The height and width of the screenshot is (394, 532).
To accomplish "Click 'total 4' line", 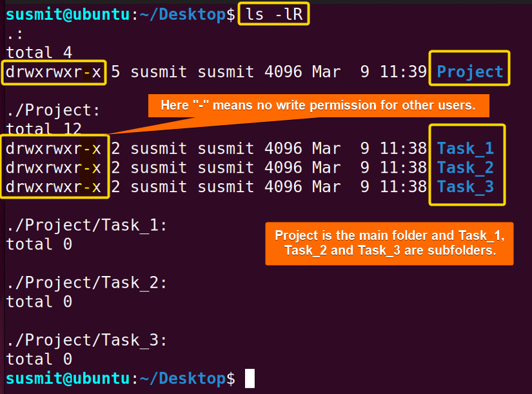I will pyautogui.click(x=39, y=53).
